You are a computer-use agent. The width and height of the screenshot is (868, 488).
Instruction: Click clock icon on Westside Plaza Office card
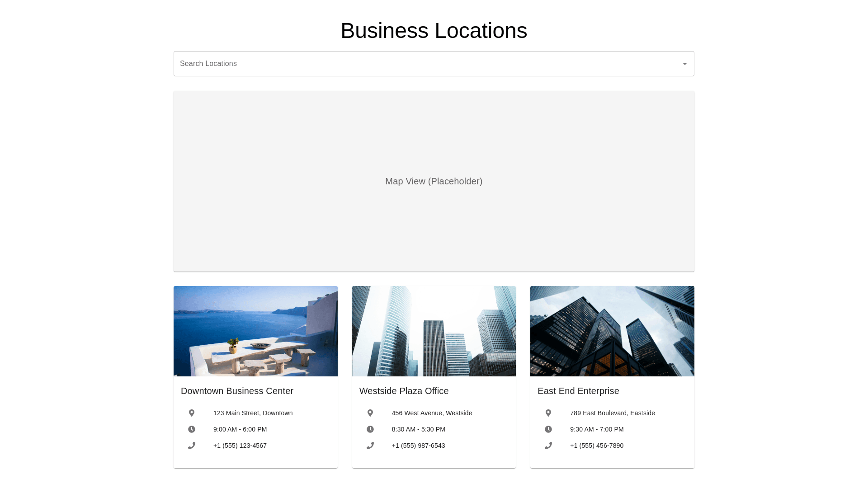pos(370,429)
